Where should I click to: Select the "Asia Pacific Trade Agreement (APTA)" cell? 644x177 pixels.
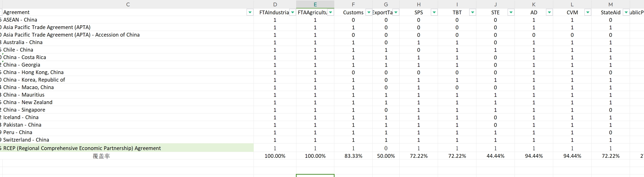pyautogui.click(x=128, y=27)
